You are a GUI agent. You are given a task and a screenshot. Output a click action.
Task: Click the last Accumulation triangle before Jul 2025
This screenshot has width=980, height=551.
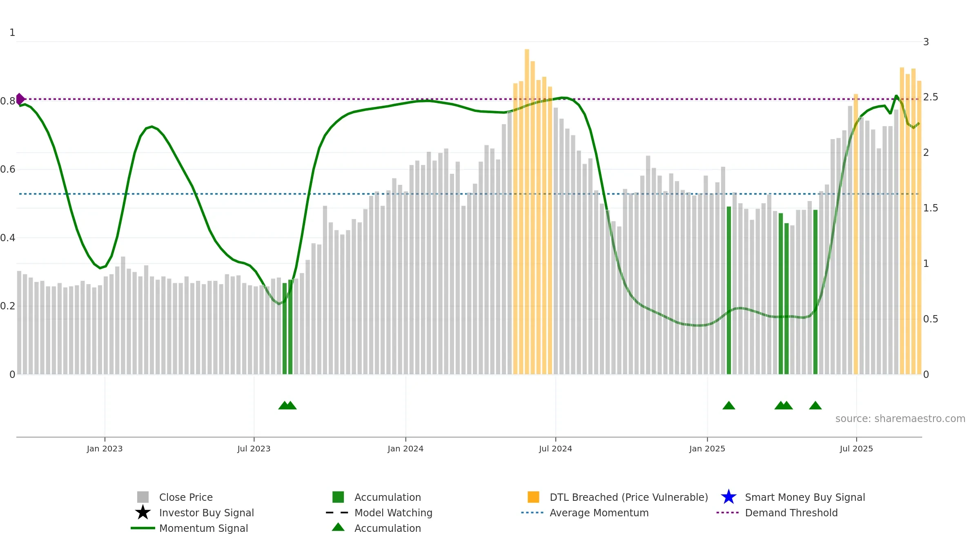click(815, 405)
